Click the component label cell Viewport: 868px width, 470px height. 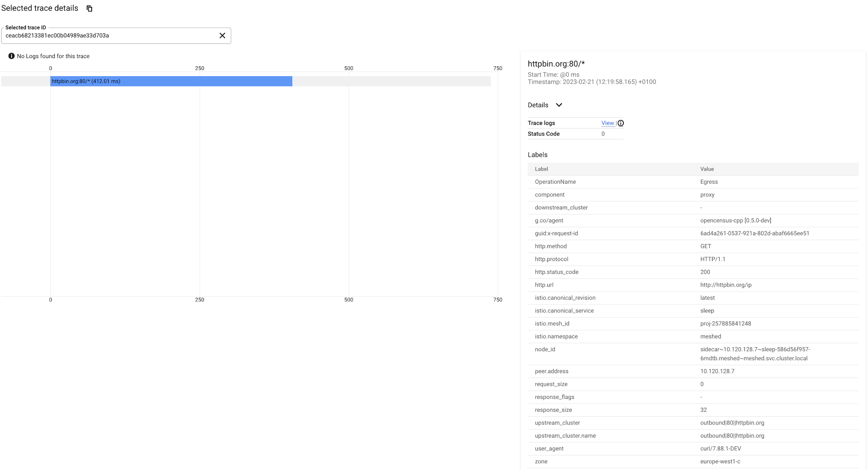pyautogui.click(x=550, y=195)
